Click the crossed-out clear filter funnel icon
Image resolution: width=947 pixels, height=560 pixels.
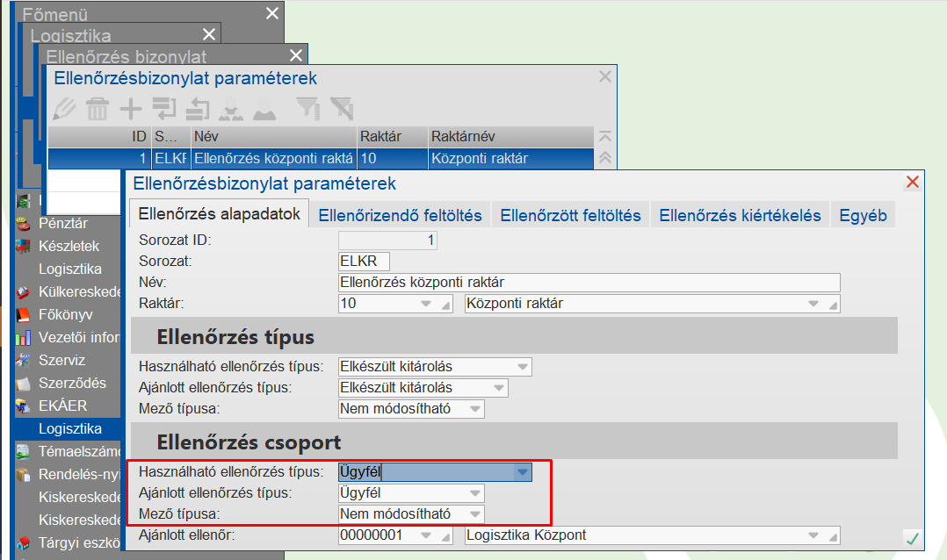tap(342, 109)
